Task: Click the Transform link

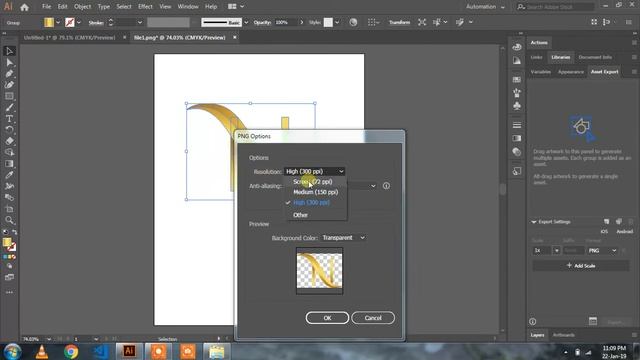Action: (x=399, y=22)
